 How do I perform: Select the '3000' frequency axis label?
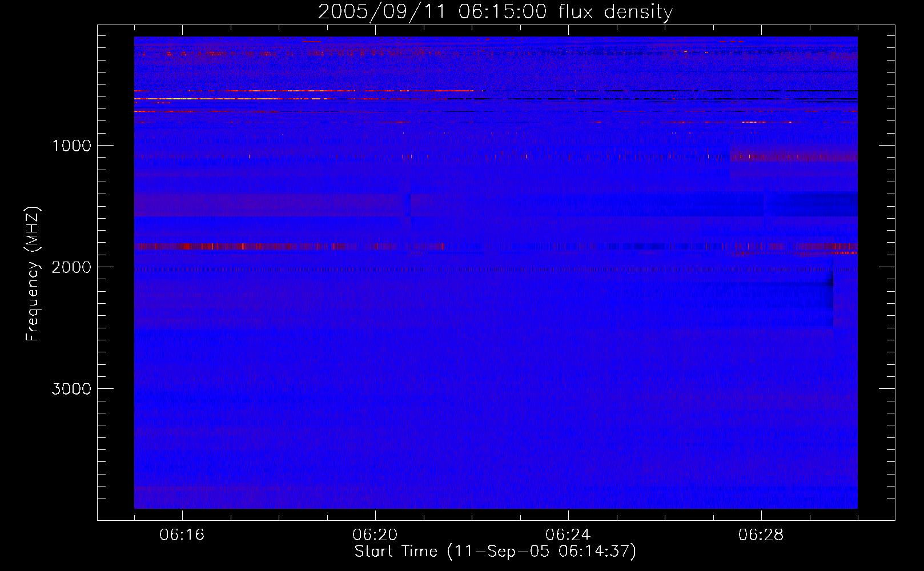(71, 389)
